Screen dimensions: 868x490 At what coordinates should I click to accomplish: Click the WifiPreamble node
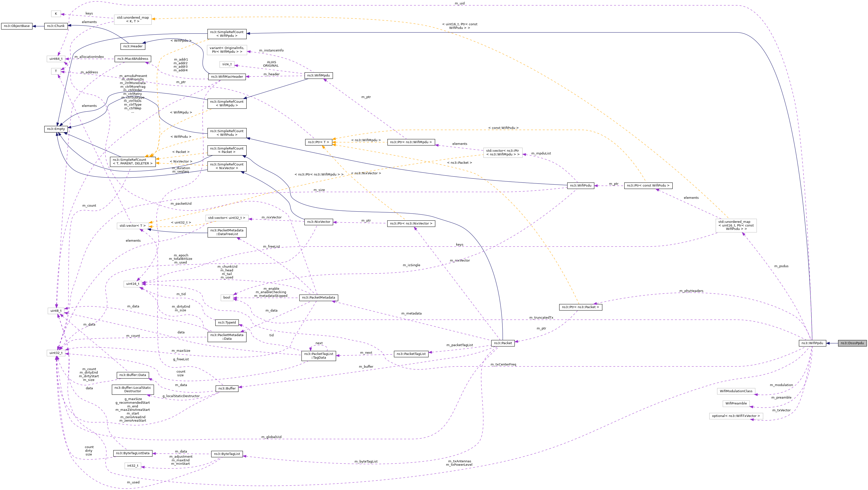point(736,403)
